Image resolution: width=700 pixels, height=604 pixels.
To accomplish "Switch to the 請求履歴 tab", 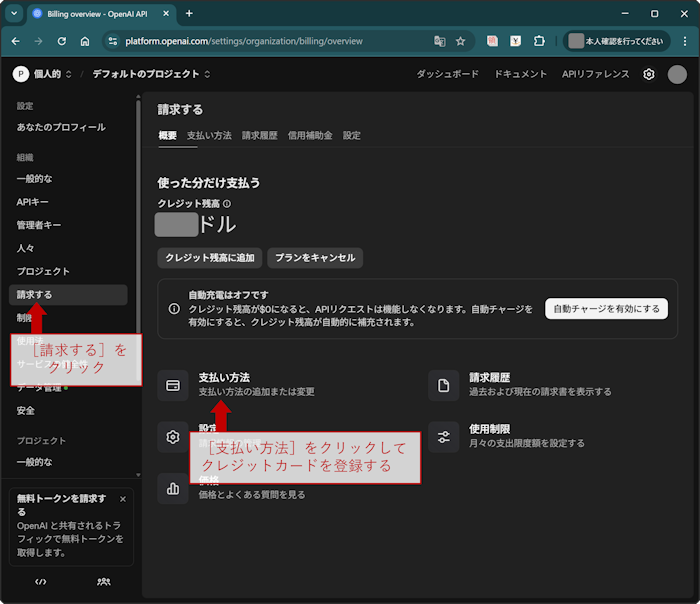I will pyautogui.click(x=259, y=135).
